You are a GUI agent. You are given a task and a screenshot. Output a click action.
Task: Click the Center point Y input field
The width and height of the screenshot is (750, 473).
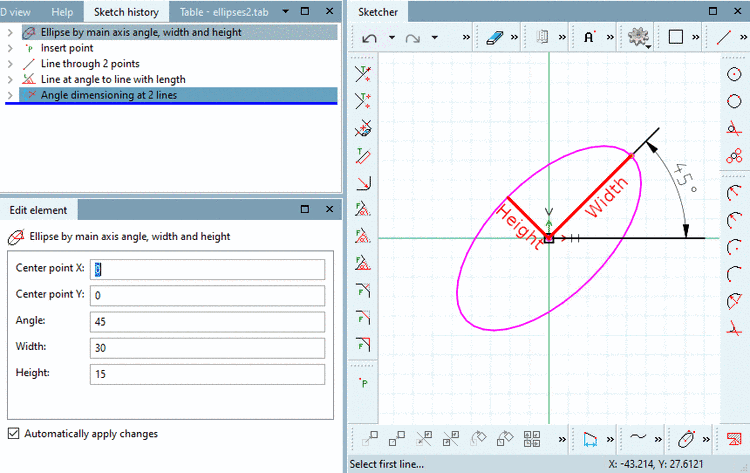coord(207,296)
